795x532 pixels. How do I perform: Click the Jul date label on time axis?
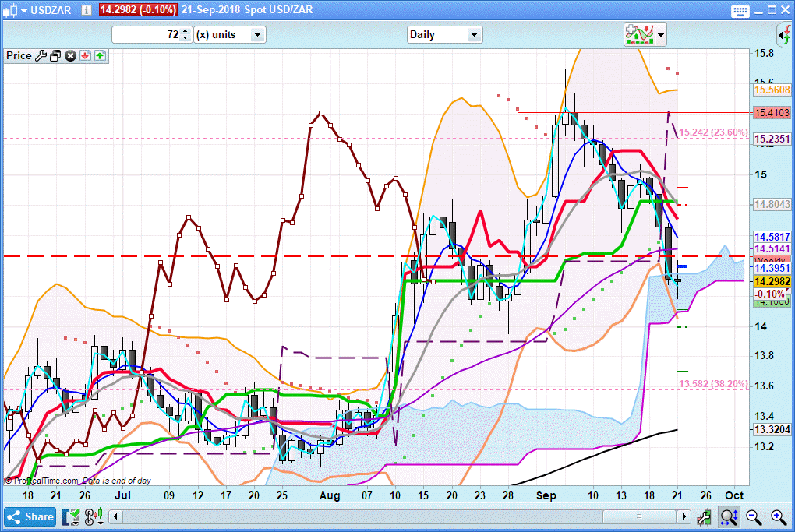tap(122, 495)
